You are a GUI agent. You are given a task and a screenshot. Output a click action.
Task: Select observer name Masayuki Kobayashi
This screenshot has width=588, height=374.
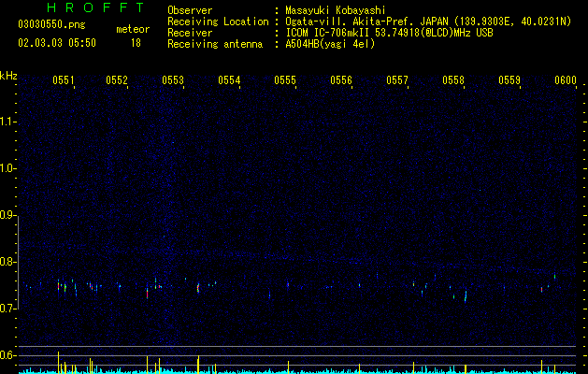tap(336, 10)
